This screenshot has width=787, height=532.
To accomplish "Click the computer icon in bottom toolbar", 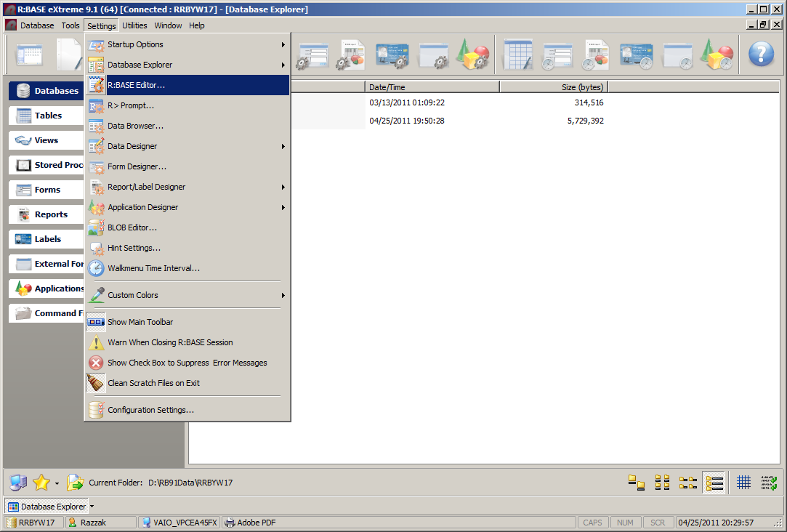I will (x=18, y=482).
